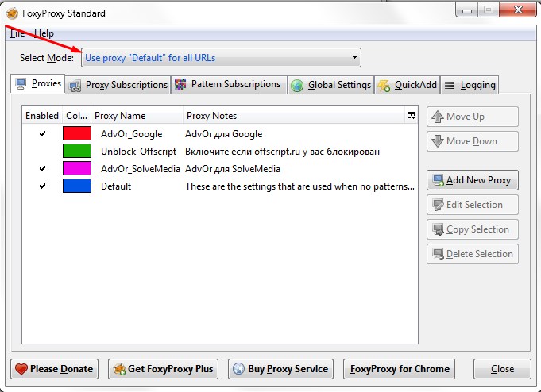
Task: Open the File menu
Action: 17,33
